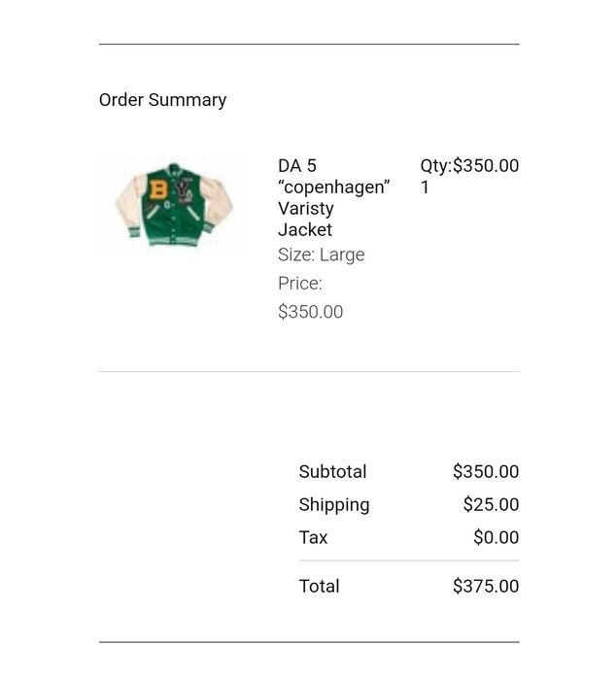Click the gray $350.00 item price

tap(310, 312)
